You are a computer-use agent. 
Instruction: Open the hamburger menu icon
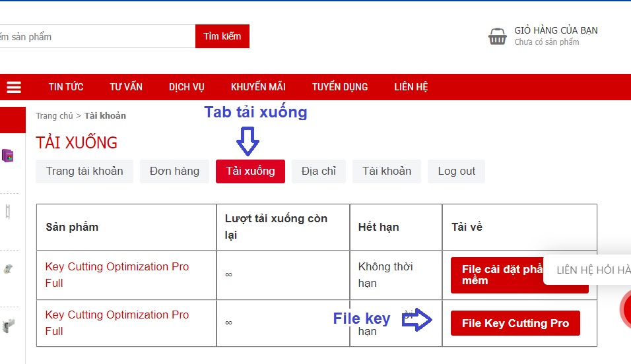(x=14, y=87)
